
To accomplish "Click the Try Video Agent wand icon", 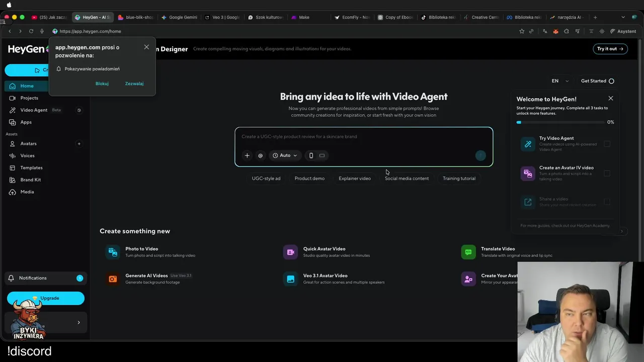I will 528,144.
